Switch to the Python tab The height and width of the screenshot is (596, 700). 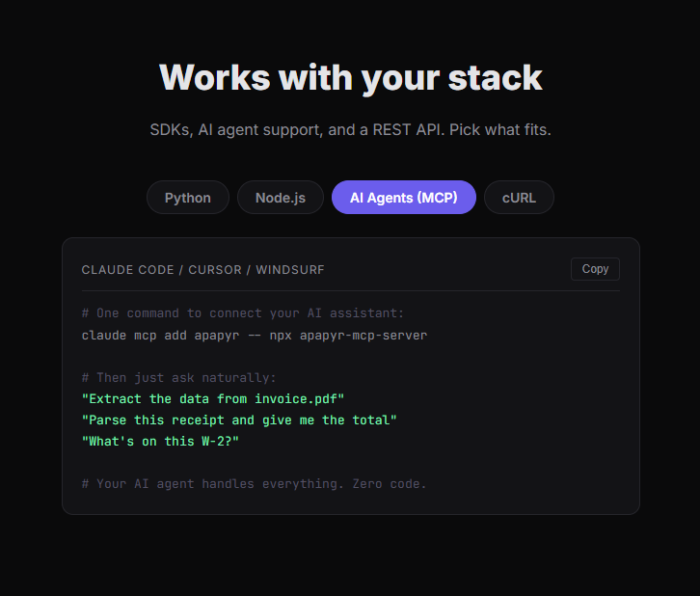(x=187, y=198)
